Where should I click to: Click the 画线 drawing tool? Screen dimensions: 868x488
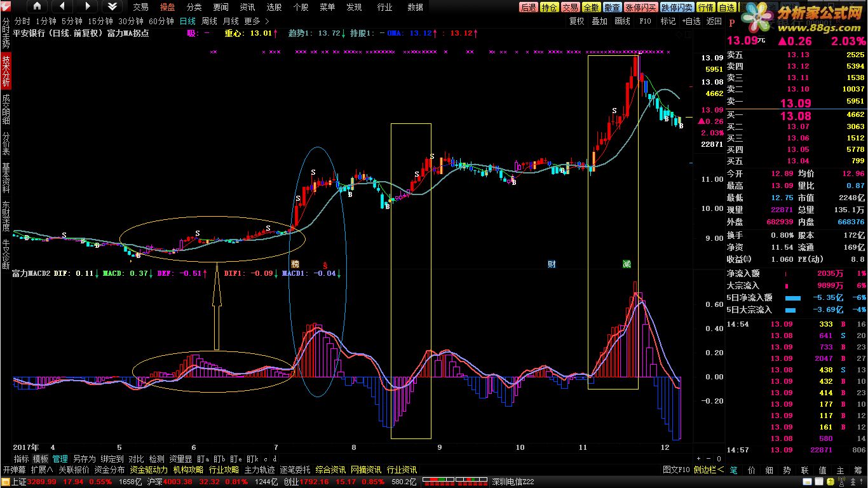click(622, 21)
